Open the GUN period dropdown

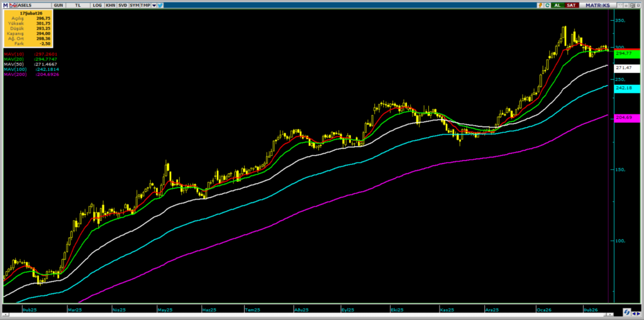click(58, 5)
